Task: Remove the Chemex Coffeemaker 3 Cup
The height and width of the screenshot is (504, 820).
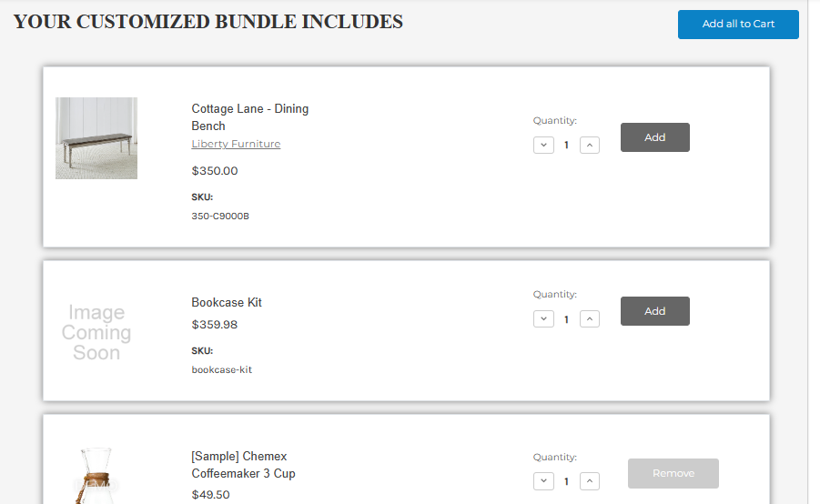Action: pos(673,473)
